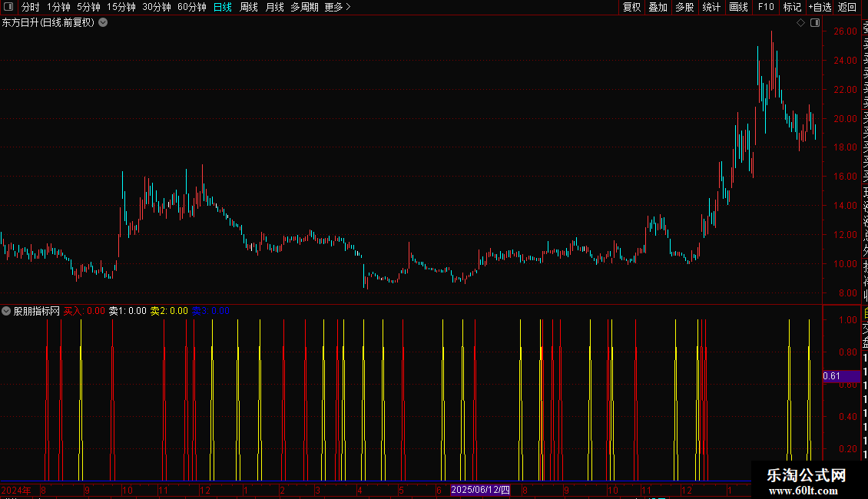
Task: Switch to 周线 weekly chart
Action: click(x=249, y=7)
